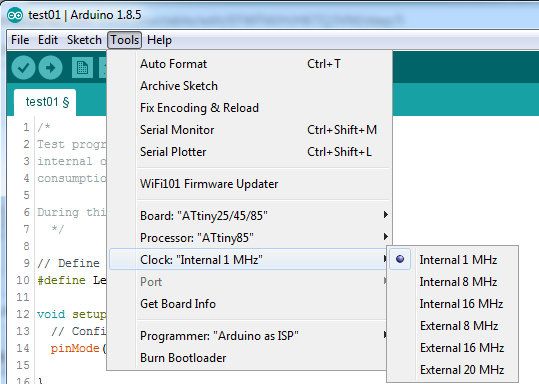Viewport: 539px width, 384px height.
Task: Expand the Processor "ATtiny85" submenu
Action: click(249, 238)
